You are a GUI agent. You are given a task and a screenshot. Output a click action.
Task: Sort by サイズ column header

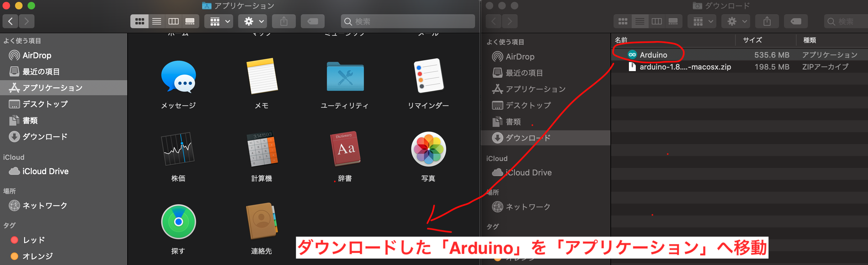(766, 40)
